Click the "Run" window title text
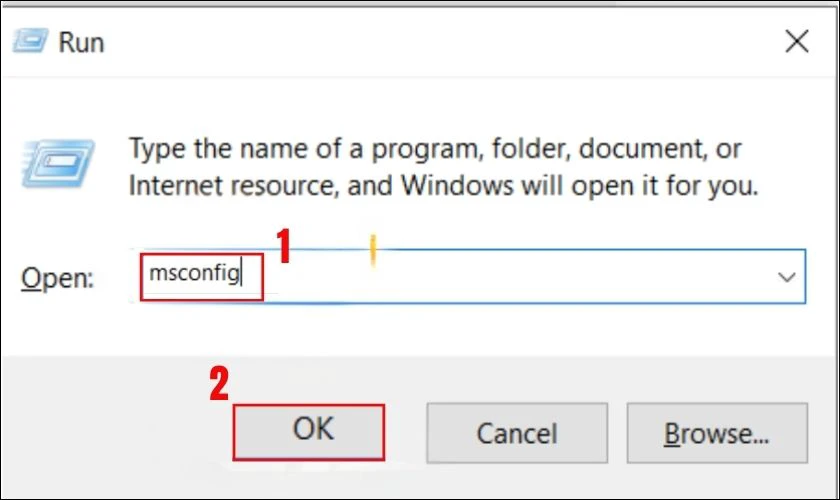The width and height of the screenshot is (840, 500). click(81, 43)
